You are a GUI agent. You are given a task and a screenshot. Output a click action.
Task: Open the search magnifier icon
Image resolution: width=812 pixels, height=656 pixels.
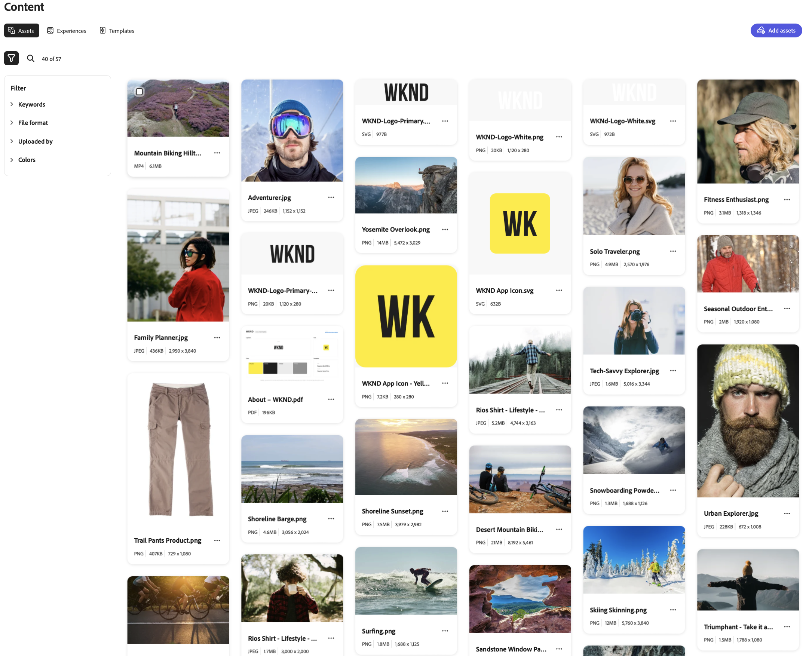click(x=31, y=58)
